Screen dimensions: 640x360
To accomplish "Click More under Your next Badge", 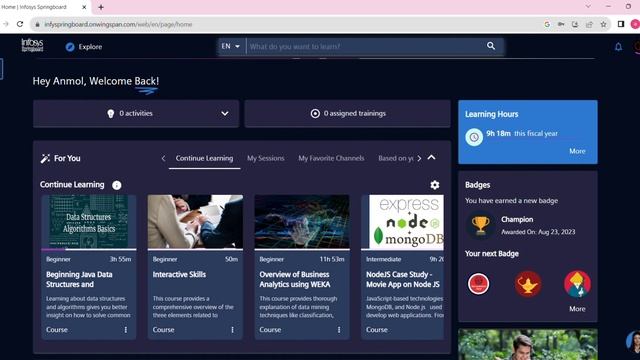I will 577,309.
